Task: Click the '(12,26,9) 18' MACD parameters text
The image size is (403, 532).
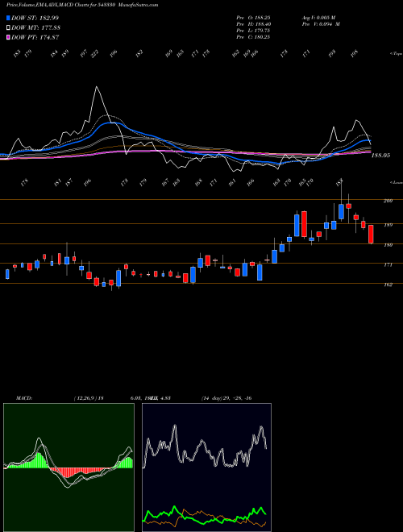Action: 89,398
